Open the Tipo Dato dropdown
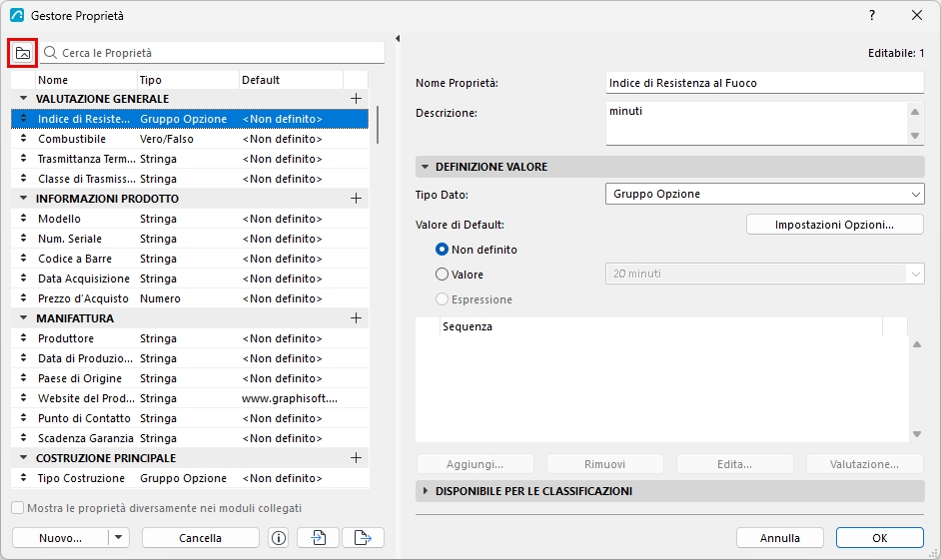Viewport: 941px width, 560px height. tap(764, 195)
